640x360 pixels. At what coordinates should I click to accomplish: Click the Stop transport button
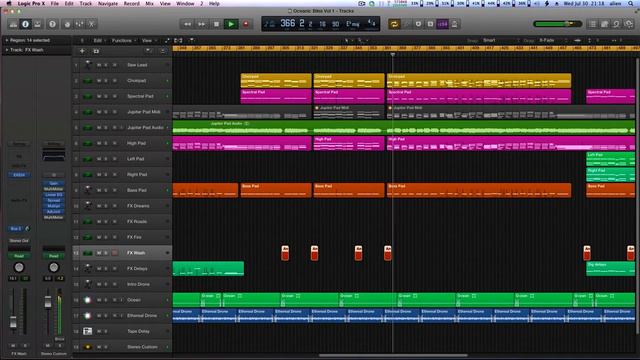216,24
